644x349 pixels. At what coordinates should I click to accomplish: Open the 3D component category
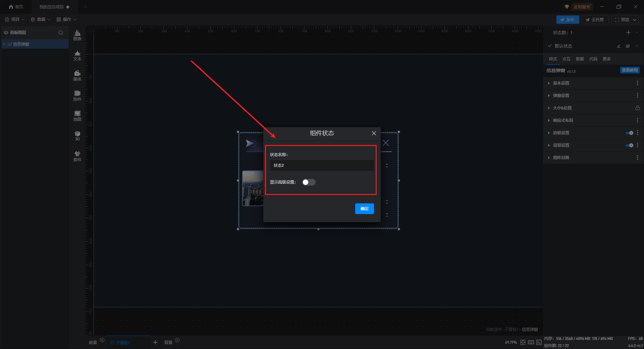[x=77, y=136]
